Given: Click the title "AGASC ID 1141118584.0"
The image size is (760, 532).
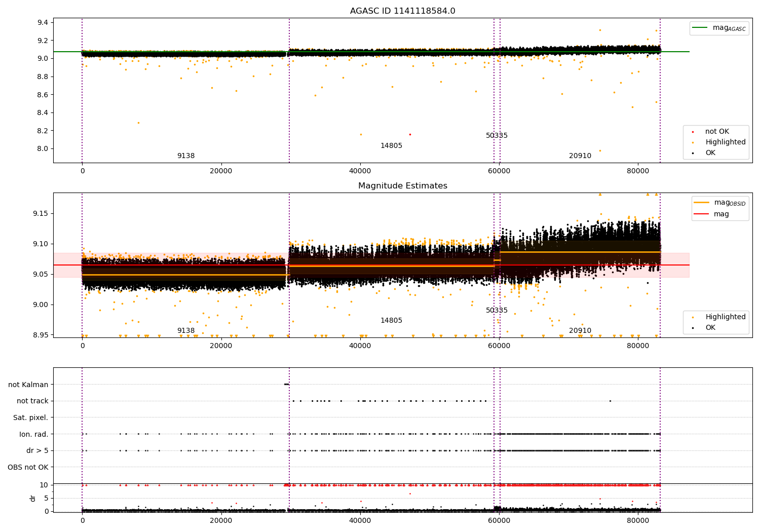Looking at the screenshot, I should click(x=402, y=11).
